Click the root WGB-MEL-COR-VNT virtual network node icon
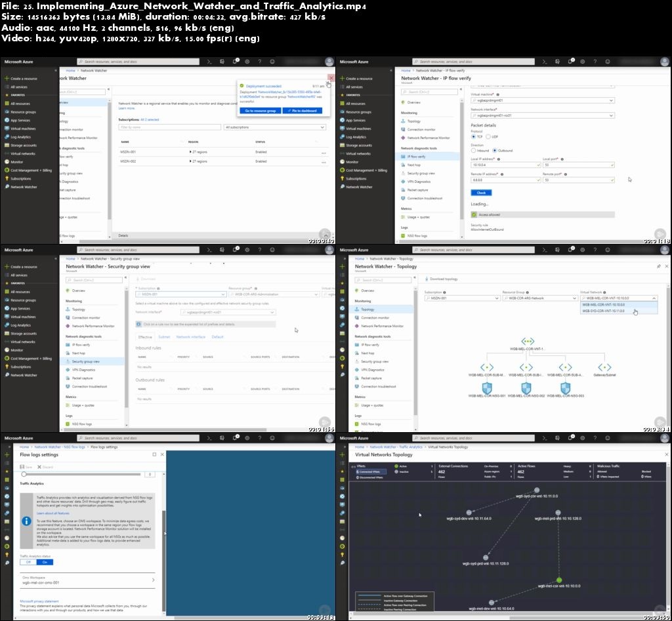 [528, 342]
